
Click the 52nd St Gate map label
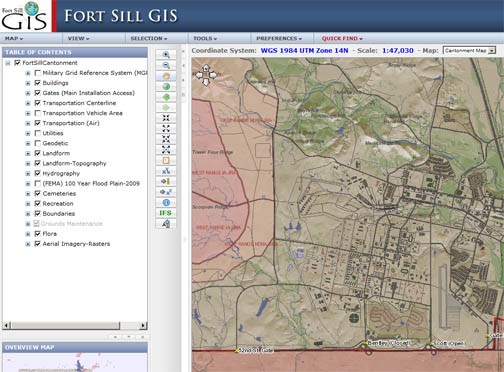point(256,350)
